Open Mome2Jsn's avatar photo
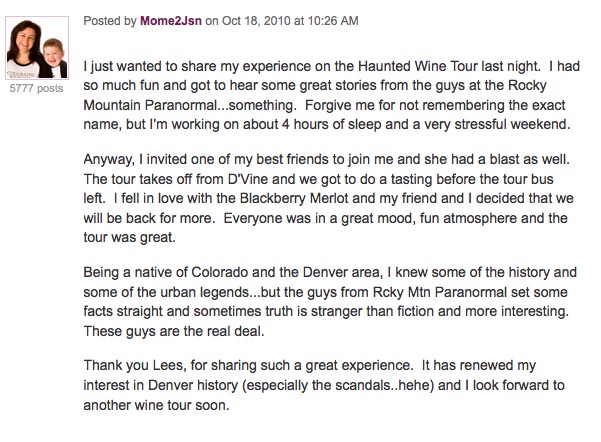This screenshot has height=442, width=601. [x=37, y=48]
